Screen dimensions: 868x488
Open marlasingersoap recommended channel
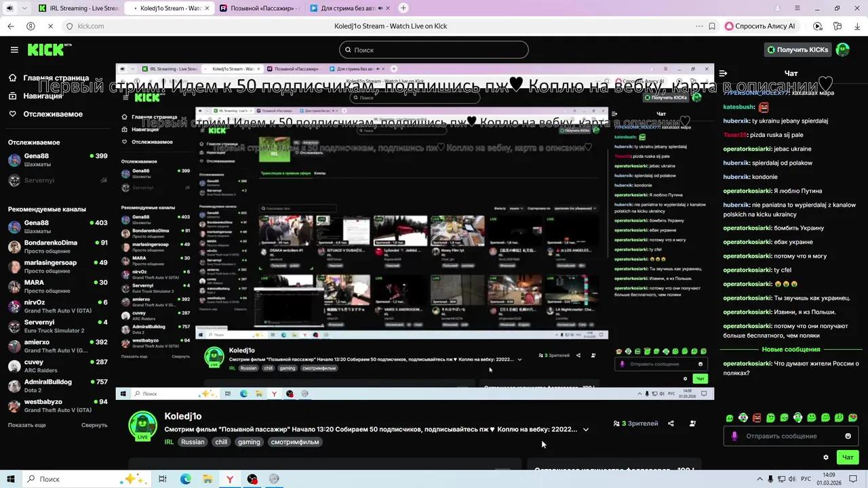[x=58, y=266]
